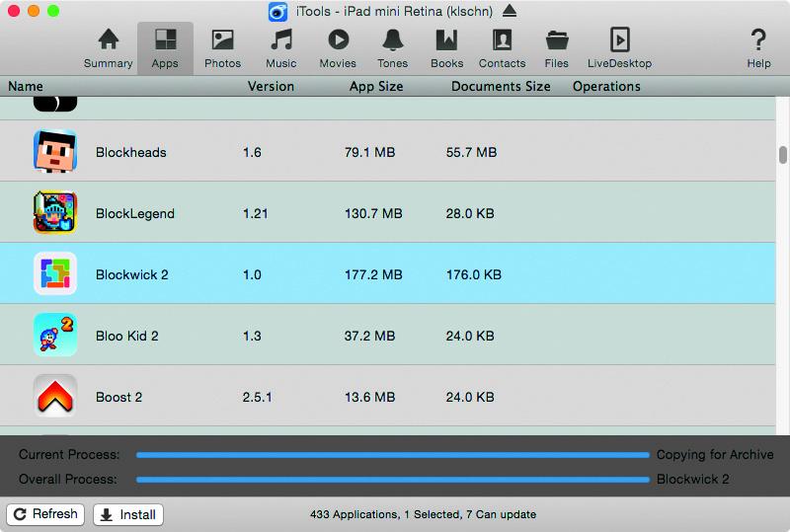The height and width of the screenshot is (532, 790).
Task: Click the Install button
Action: point(128,514)
